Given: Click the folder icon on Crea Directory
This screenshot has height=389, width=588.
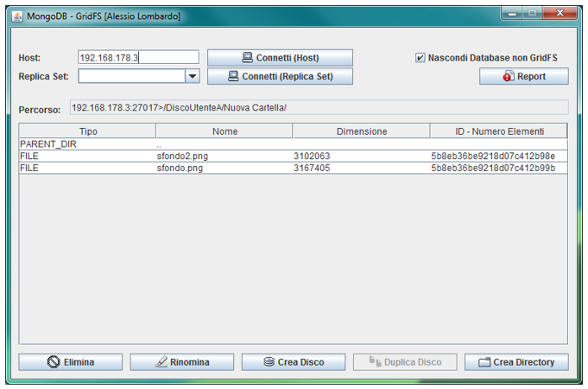Looking at the screenshot, I should point(484,362).
